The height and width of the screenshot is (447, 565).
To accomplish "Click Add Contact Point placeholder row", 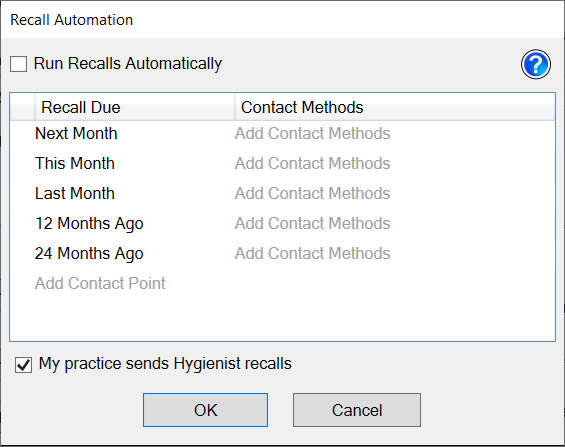I will (x=100, y=283).
